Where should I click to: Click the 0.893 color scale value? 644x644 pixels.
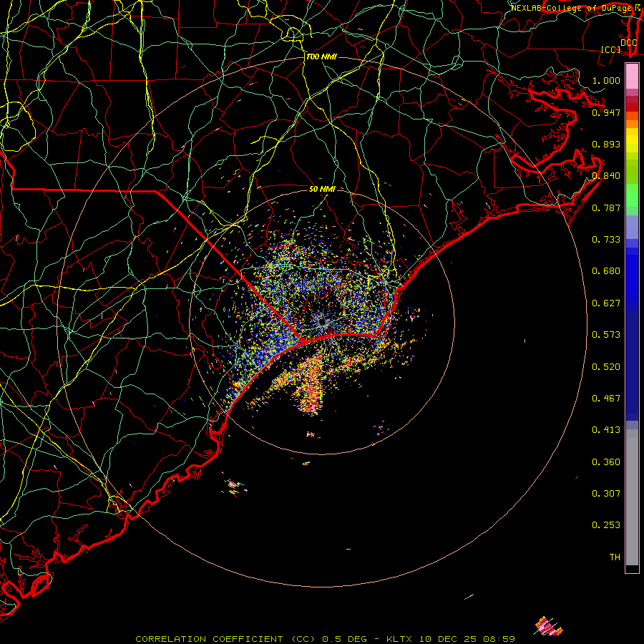606,144
